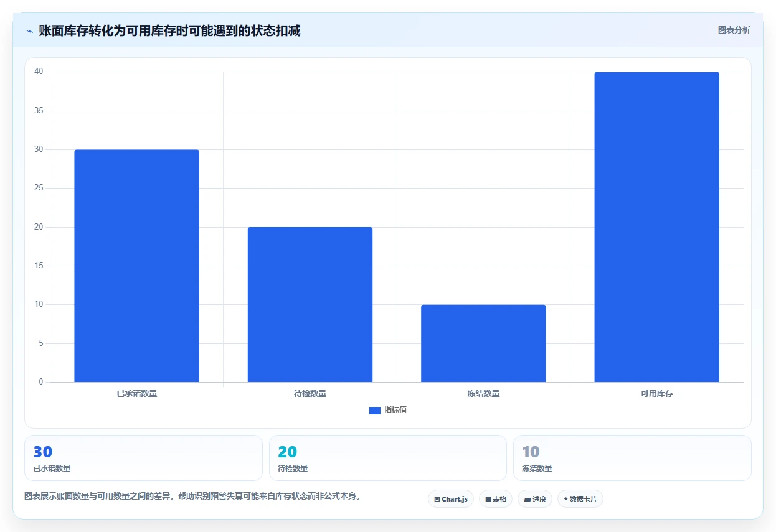
Task: Select the 待检数量 bar in chart
Action: click(310, 305)
